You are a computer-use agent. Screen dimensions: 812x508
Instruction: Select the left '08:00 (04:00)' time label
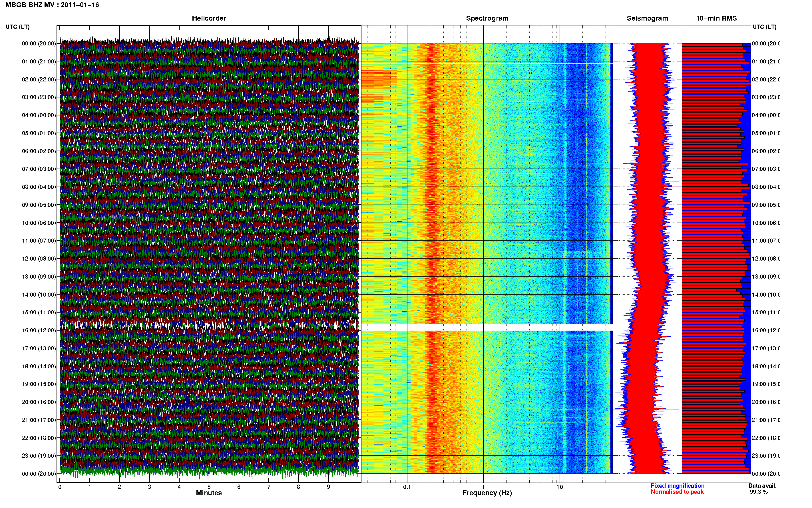coord(39,187)
